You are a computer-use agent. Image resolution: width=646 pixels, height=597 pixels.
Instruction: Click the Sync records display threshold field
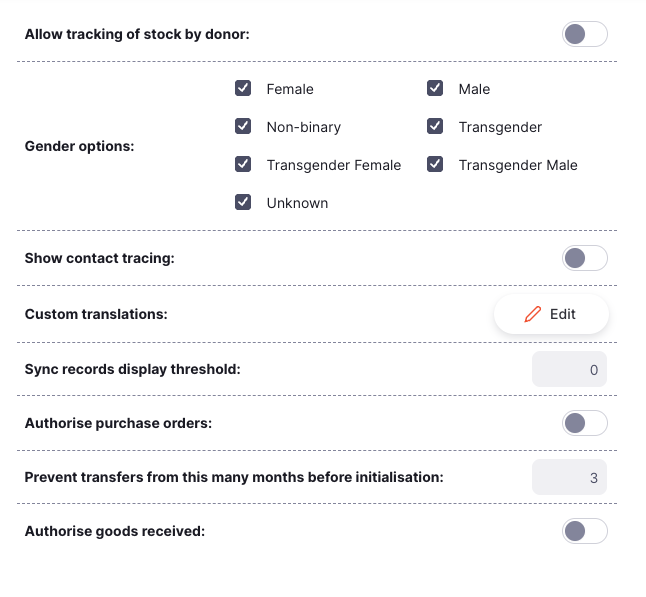(x=570, y=370)
